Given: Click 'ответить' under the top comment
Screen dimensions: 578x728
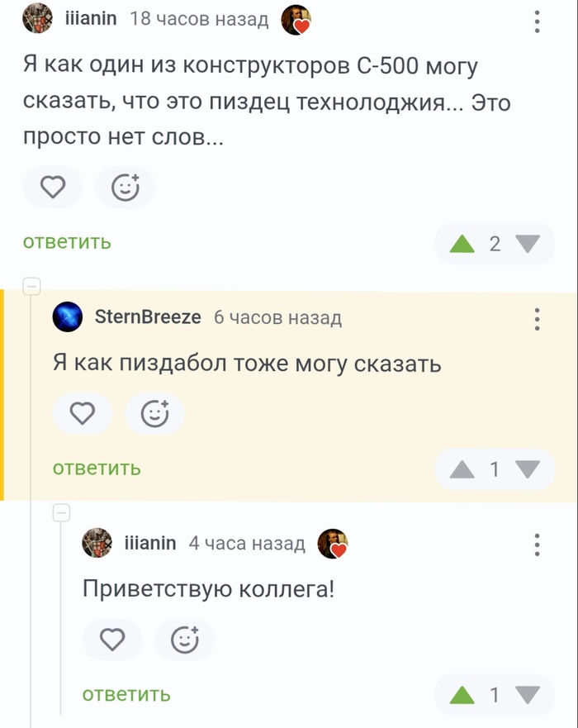Looking at the screenshot, I should coord(66,243).
